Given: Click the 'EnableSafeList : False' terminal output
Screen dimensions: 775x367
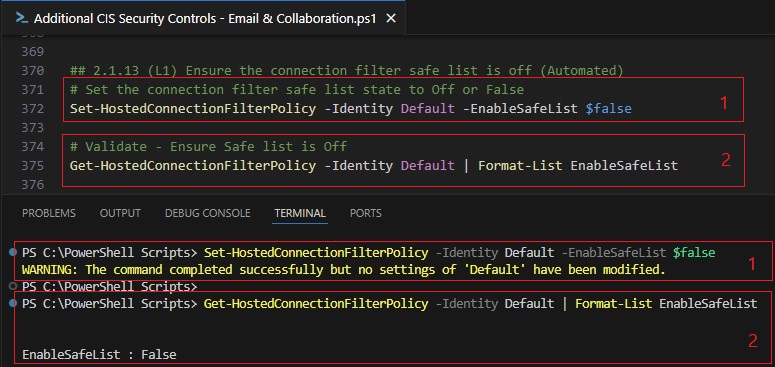Looking at the screenshot, I should 99,354.
